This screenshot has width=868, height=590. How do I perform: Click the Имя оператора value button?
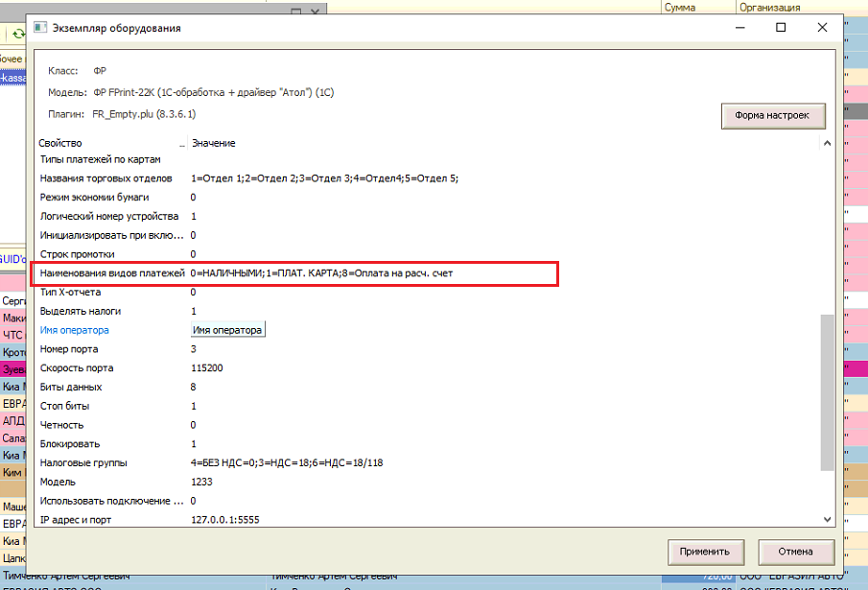click(227, 330)
